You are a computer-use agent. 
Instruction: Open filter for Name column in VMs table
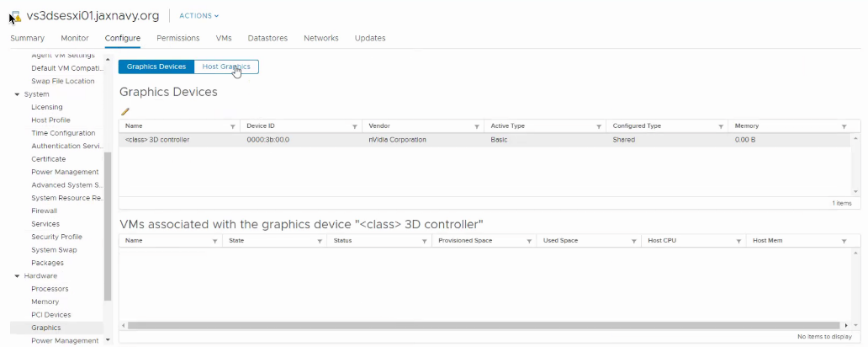(214, 241)
